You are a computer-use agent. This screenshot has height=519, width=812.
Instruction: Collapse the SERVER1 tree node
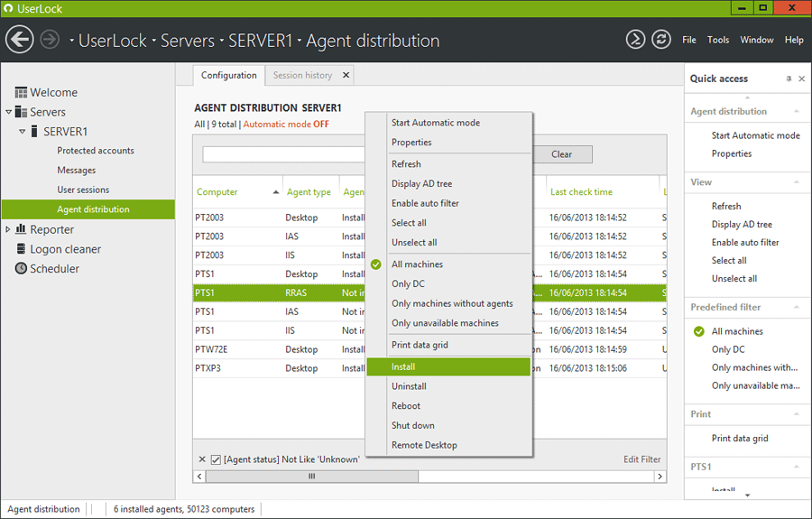pyautogui.click(x=23, y=132)
